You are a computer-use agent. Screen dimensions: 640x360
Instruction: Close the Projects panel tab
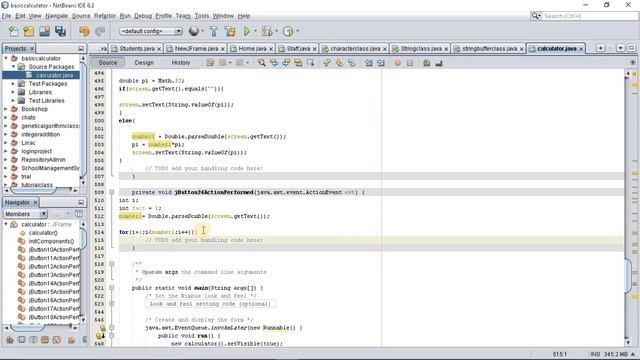click(x=32, y=49)
